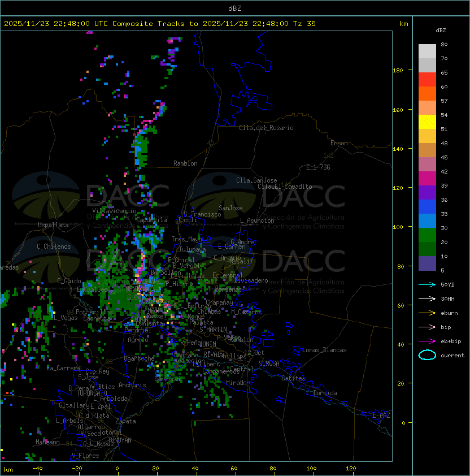Select the magenta 39 dBZ color swatch

point(427,179)
